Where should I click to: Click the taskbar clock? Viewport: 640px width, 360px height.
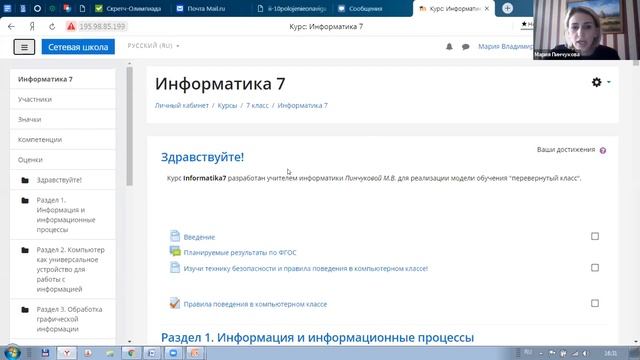[610, 353]
